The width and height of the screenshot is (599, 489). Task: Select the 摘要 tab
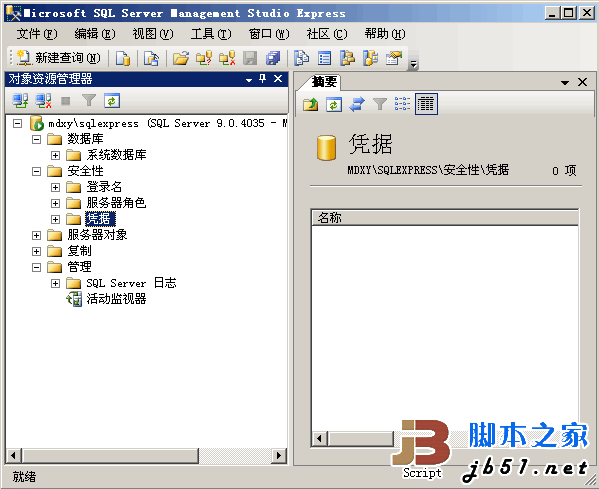[324, 82]
